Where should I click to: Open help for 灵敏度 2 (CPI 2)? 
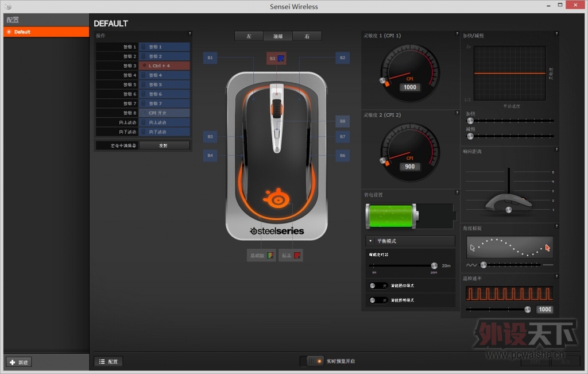coord(457,113)
